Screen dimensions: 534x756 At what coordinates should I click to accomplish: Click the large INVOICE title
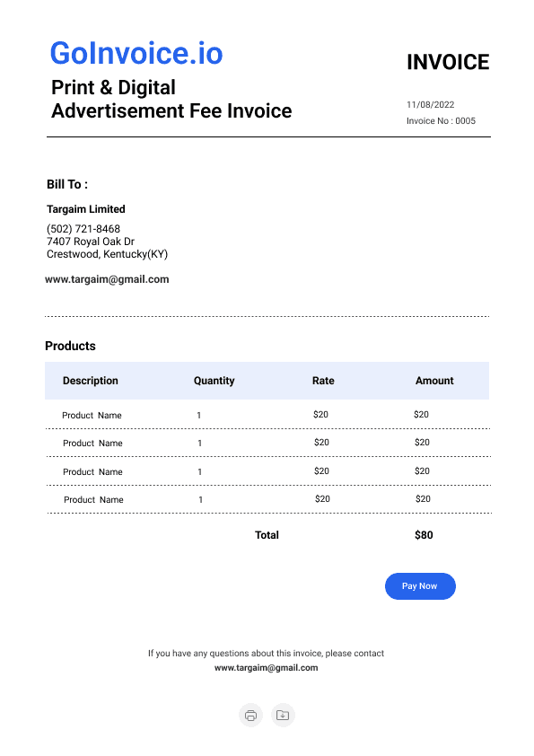(448, 62)
